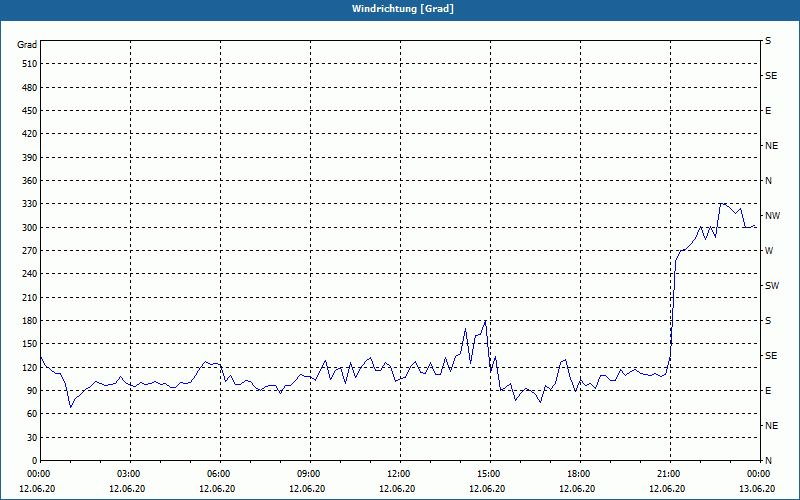This screenshot has height=500, width=800.
Task: Click the 21:00 time label
Action: coord(670,474)
